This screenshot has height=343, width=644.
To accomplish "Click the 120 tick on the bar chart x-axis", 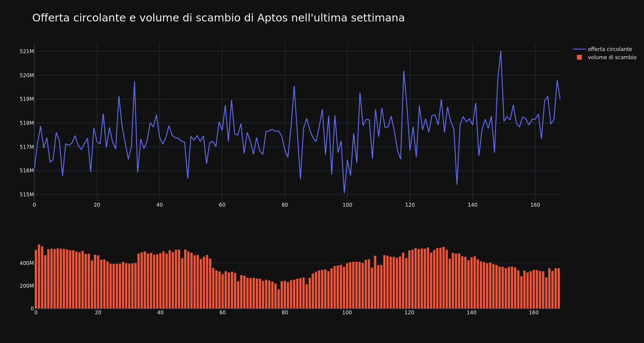I will (409, 313).
